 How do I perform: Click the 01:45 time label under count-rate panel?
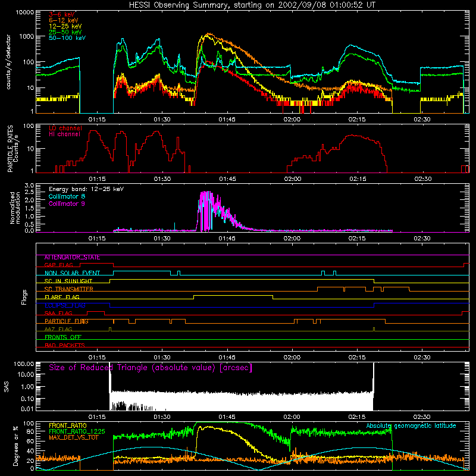pyautogui.click(x=227, y=120)
